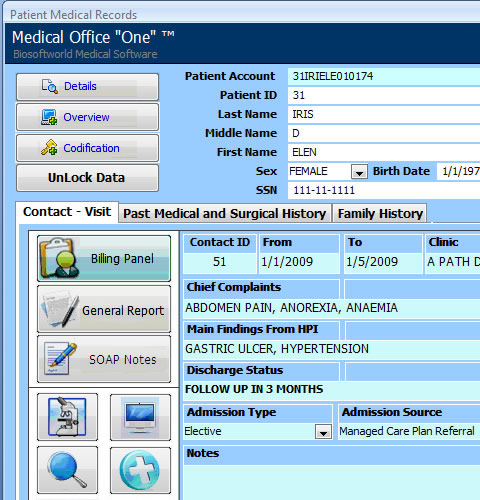Open the Billing Panel
Screen dimensions: 480x500
[104, 258]
